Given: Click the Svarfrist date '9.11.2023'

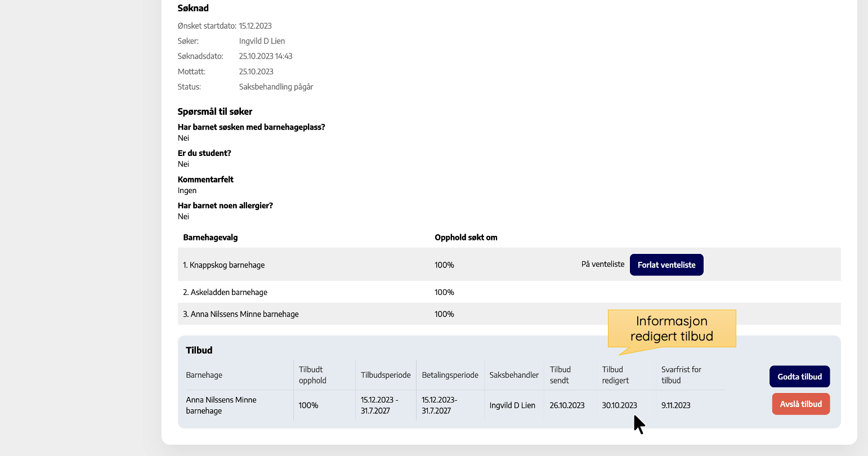Looking at the screenshot, I should (x=675, y=405).
